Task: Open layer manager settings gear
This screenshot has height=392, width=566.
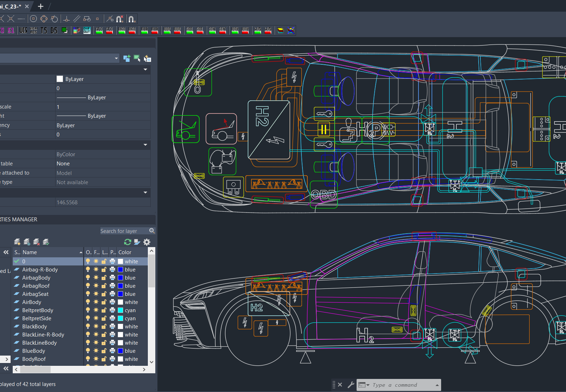Action: (x=147, y=242)
